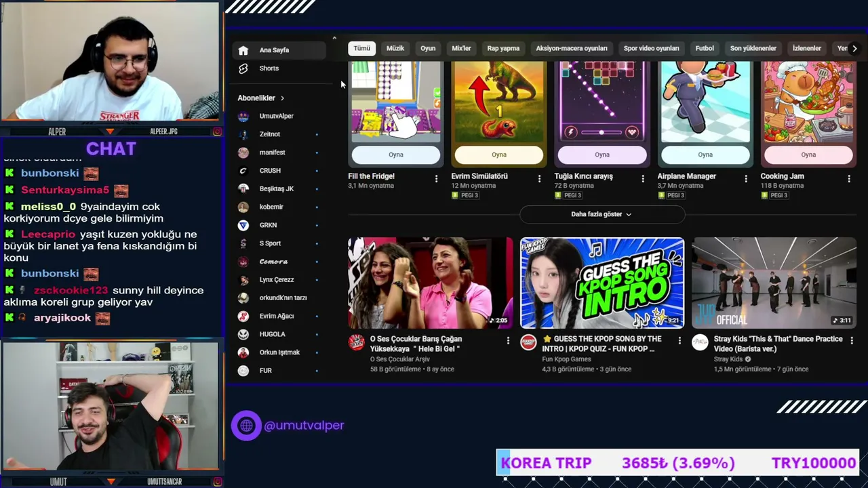Select the Müzik filter chip
The image size is (868, 488).
395,48
